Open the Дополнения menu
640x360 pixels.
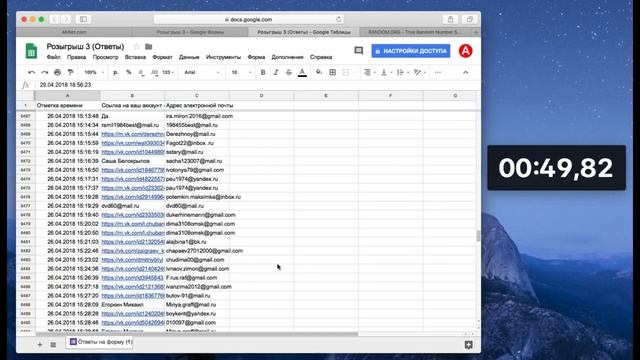pos(287,57)
